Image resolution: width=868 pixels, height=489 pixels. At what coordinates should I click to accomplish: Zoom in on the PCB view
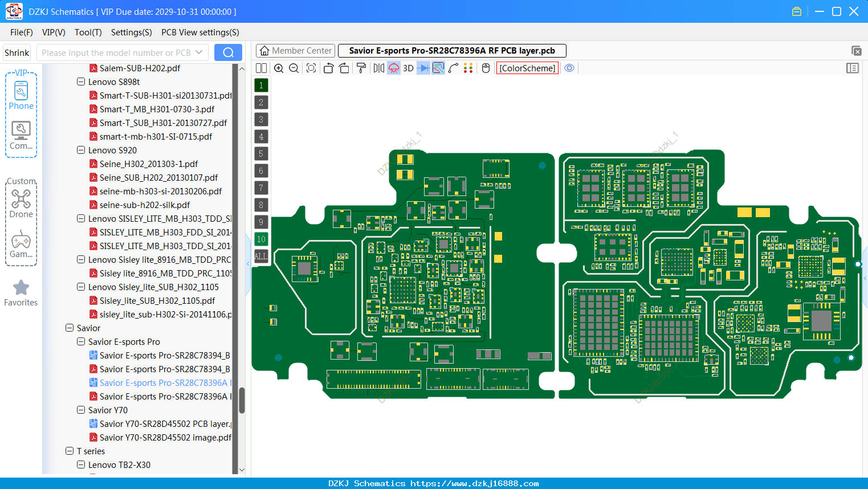pyautogui.click(x=279, y=68)
